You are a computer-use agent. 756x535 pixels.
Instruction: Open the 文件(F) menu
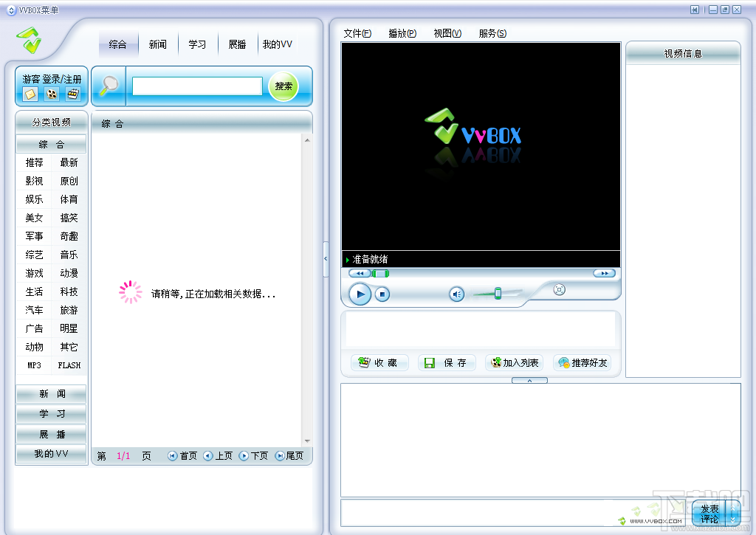[357, 33]
